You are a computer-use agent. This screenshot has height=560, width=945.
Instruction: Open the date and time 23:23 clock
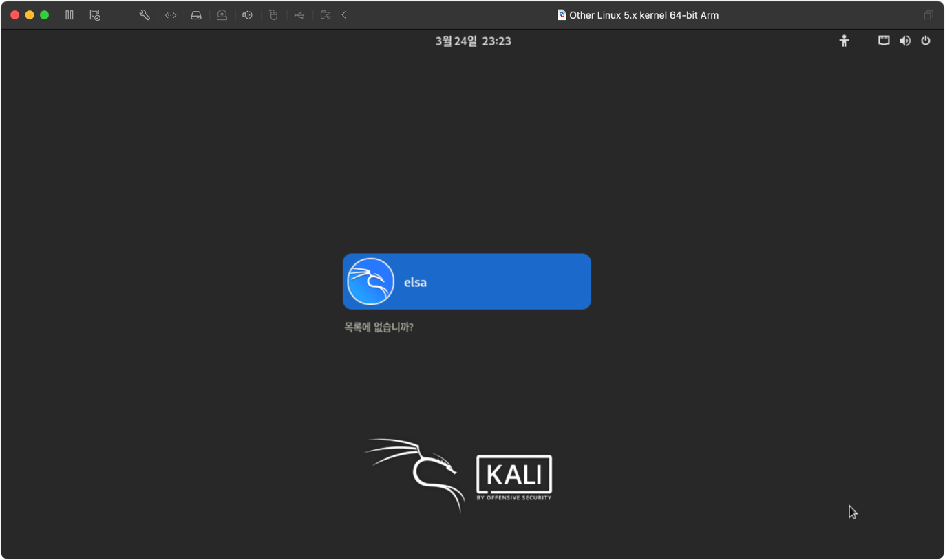coord(474,41)
